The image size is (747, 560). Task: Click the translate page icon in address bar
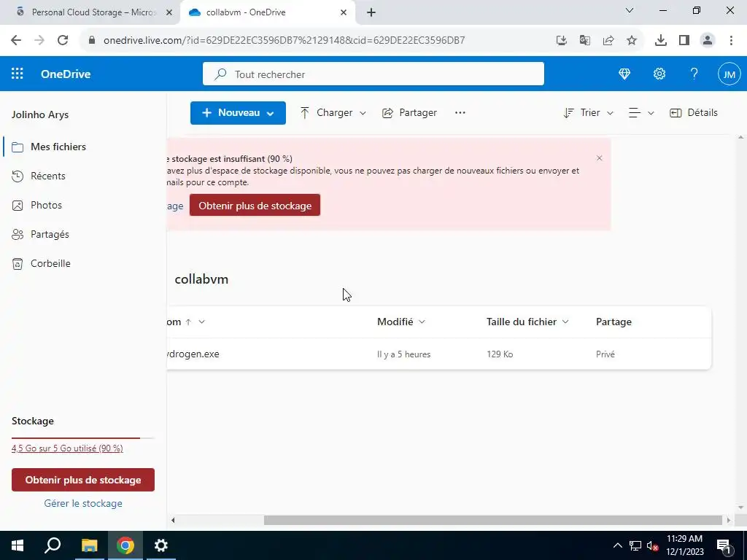point(585,41)
